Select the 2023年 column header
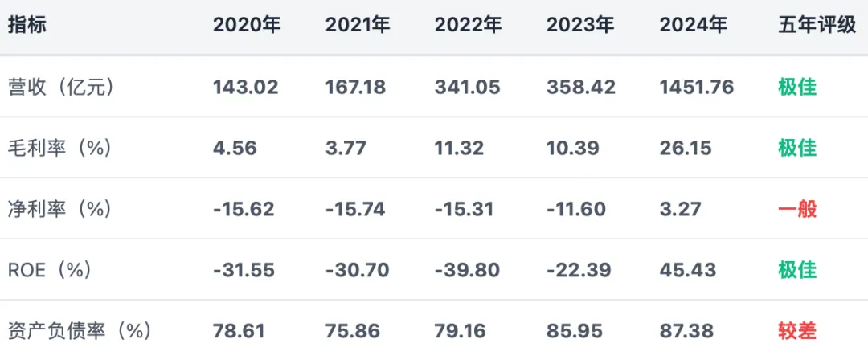This screenshot has height=360, width=868. (581, 26)
